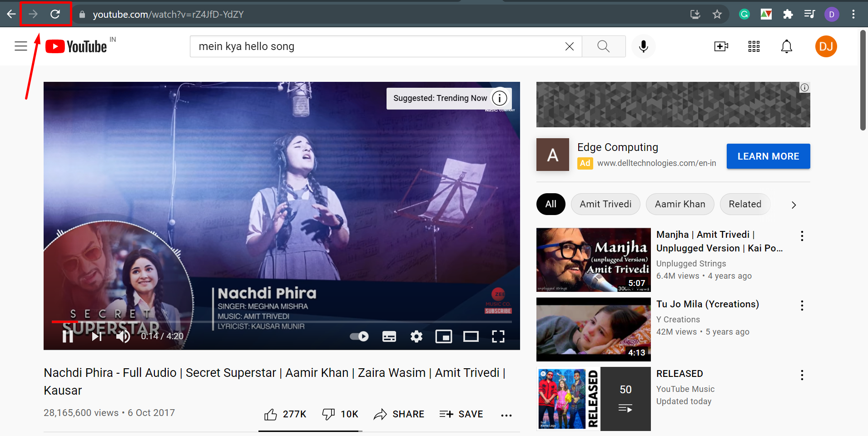Click the page vertical scrollbar
Screen dimensions: 868x436
pyautogui.click(x=863, y=80)
